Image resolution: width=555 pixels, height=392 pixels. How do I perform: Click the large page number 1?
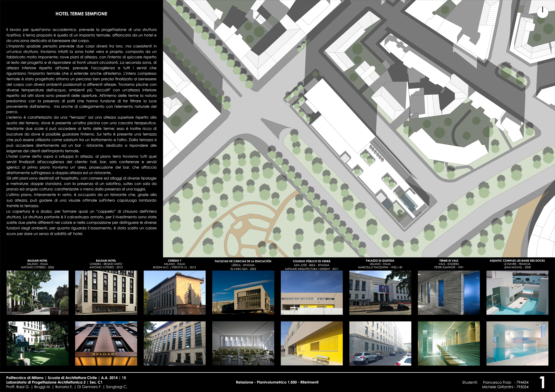(542, 382)
